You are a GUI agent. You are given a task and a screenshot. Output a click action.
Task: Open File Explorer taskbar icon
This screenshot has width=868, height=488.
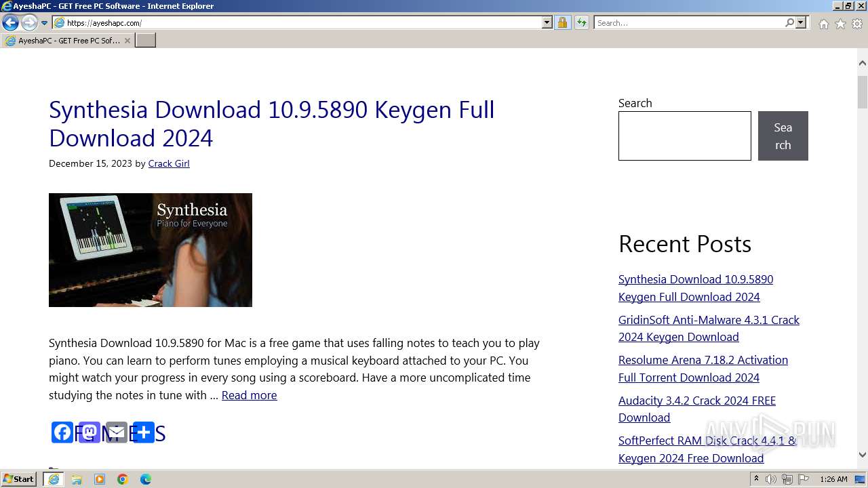(x=77, y=479)
